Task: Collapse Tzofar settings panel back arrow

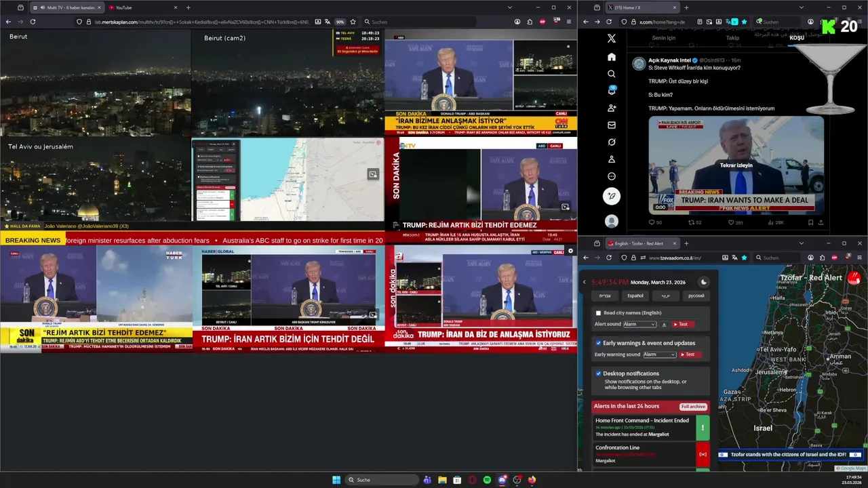Action: [585, 282]
